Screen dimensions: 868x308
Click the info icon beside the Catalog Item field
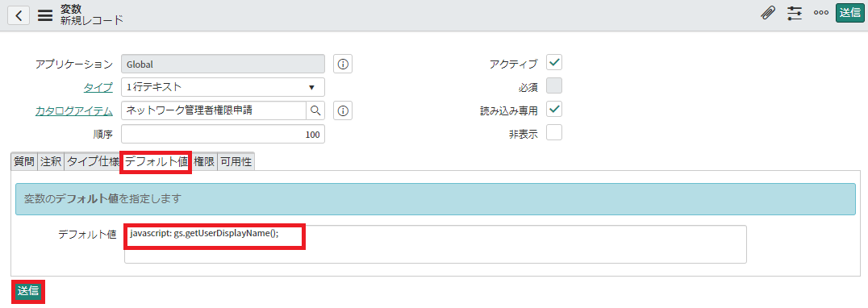[343, 111]
